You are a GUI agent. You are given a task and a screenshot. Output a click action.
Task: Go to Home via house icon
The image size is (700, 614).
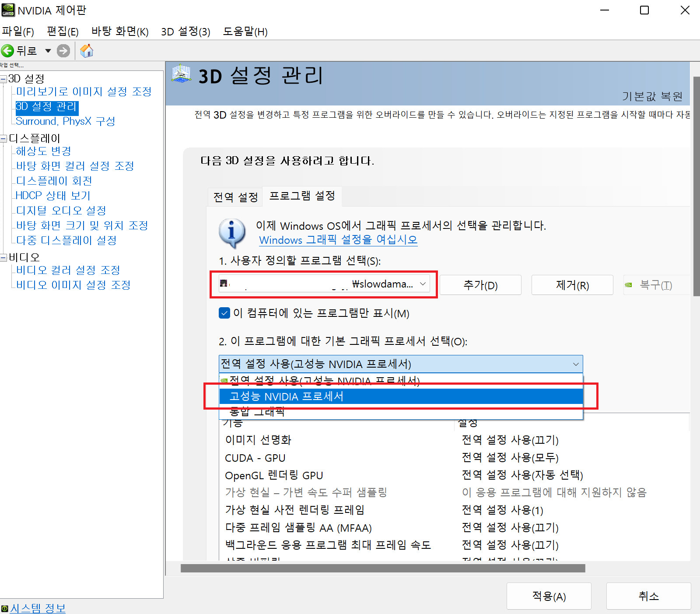click(x=87, y=51)
